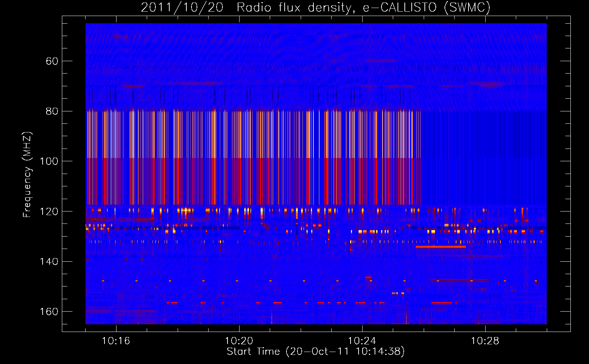Click the 160 frequency tick label
Viewport: 589px width, 364px height.
point(49,312)
